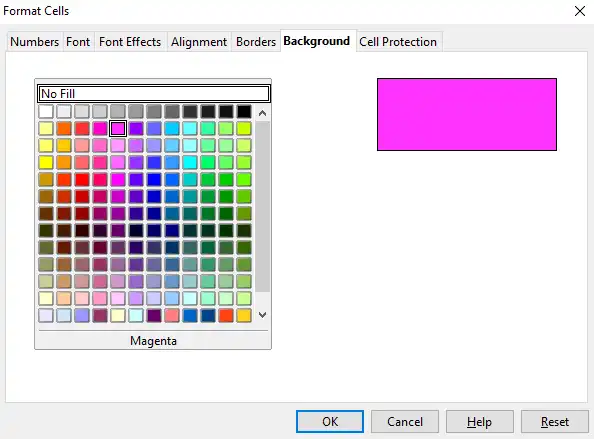Click the Cancel button

(x=405, y=422)
